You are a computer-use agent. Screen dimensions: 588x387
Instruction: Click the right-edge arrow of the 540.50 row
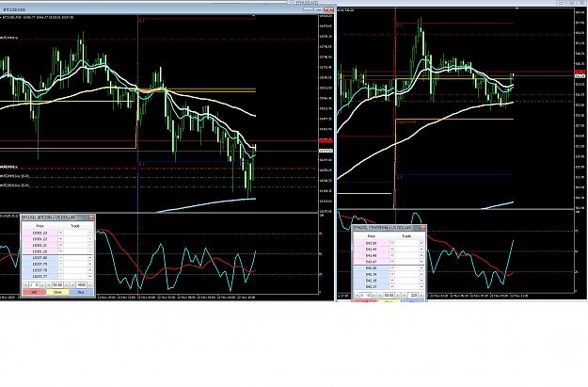click(421, 243)
